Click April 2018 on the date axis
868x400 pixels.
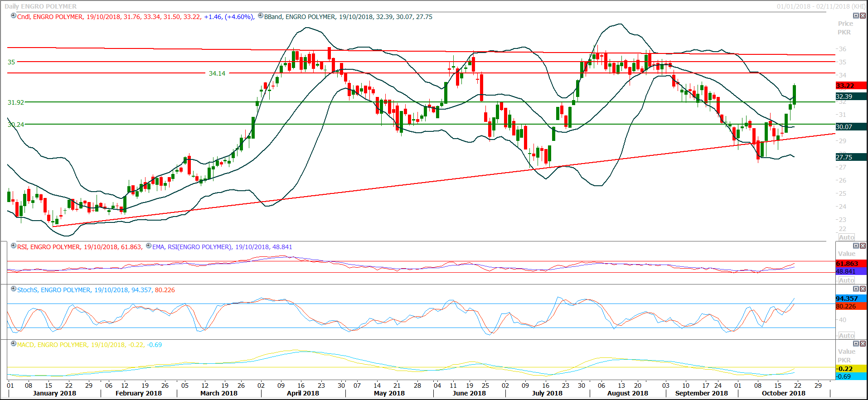[303, 393]
